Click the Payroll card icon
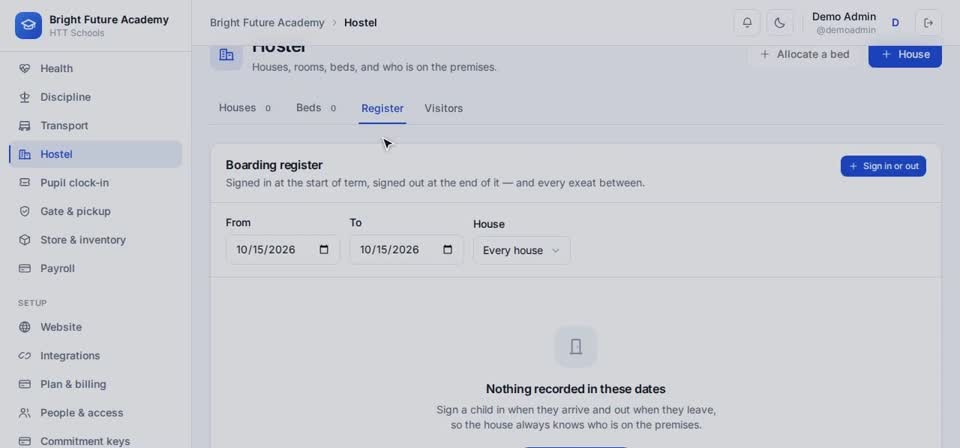Screen dimensions: 960x448 tap(24, 268)
